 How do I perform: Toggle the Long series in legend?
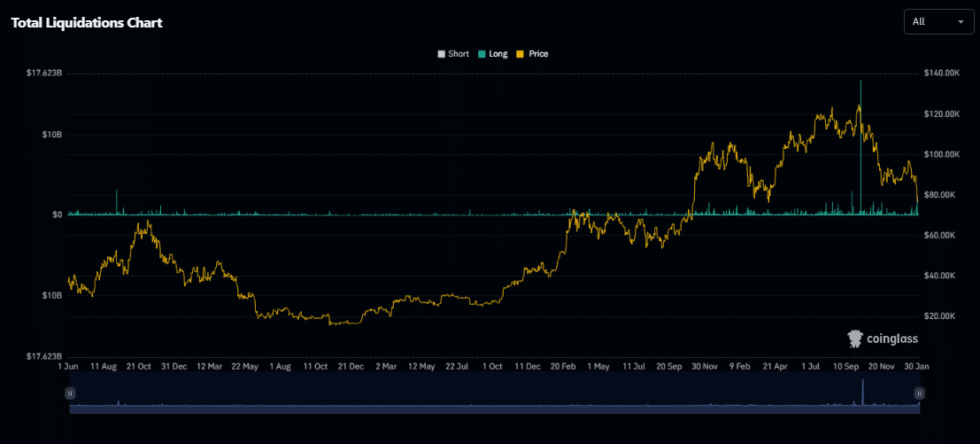tap(493, 54)
